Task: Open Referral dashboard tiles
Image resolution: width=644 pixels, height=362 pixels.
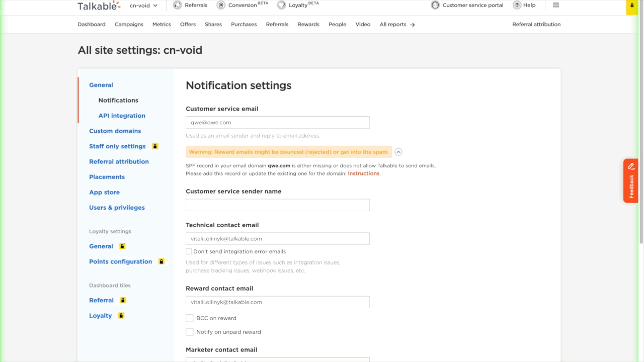Action: click(101, 300)
